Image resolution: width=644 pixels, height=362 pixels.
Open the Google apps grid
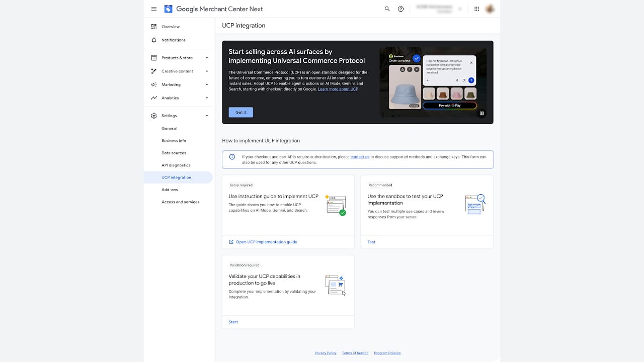pos(477,9)
